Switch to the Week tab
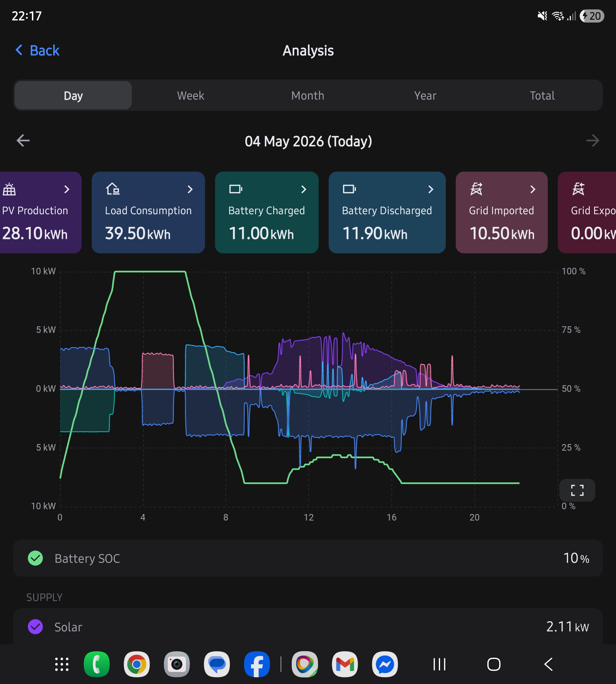This screenshot has height=684, width=616. click(191, 96)
